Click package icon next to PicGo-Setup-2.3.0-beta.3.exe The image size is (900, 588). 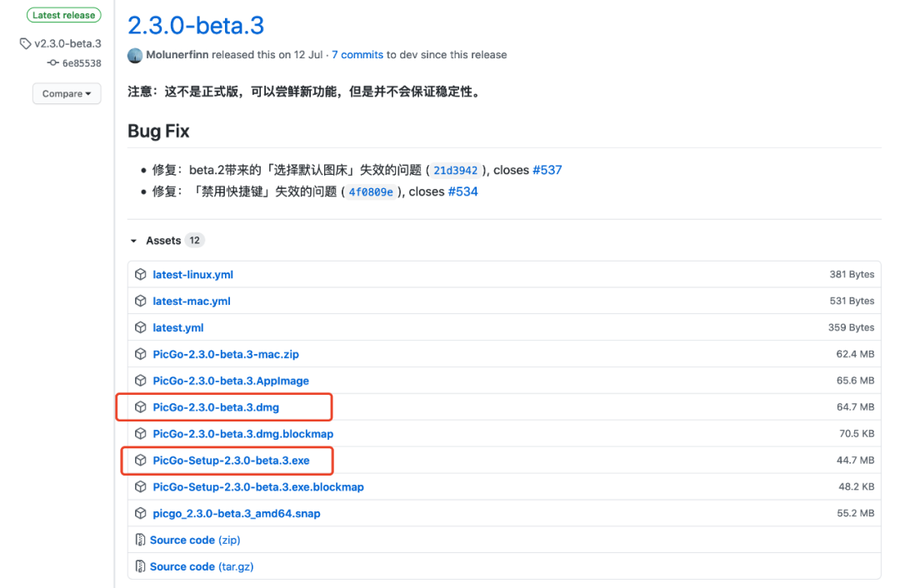[x=141, y=461]
